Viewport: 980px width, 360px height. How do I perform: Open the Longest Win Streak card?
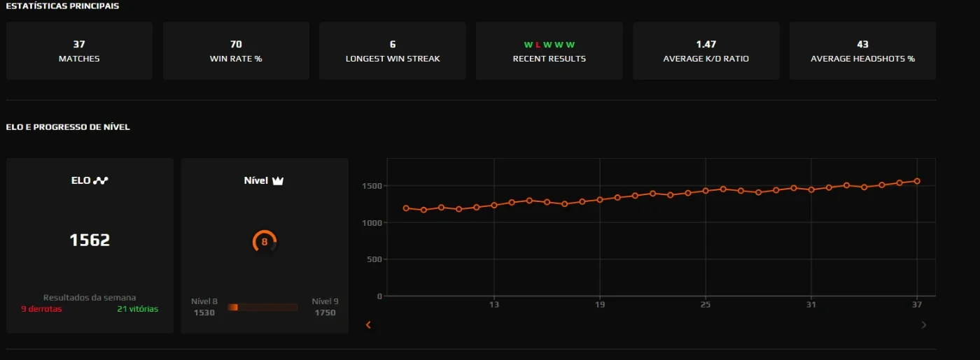click(393, 51)
